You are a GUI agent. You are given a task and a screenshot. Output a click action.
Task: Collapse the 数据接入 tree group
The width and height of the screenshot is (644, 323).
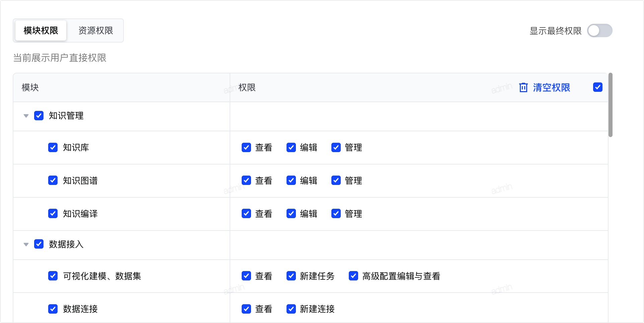tap(26, 245)
